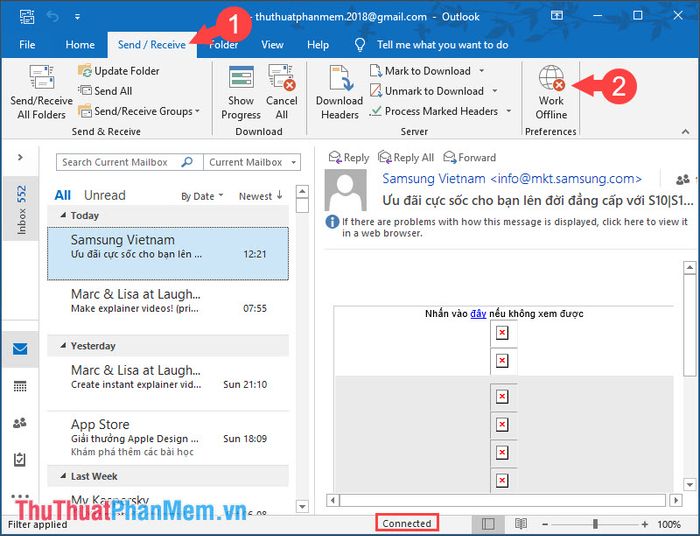This screenshot has width=700, height=536.
Task: Open Customize Quick Access Toolbar dropdown
Action: coord(77,17)
